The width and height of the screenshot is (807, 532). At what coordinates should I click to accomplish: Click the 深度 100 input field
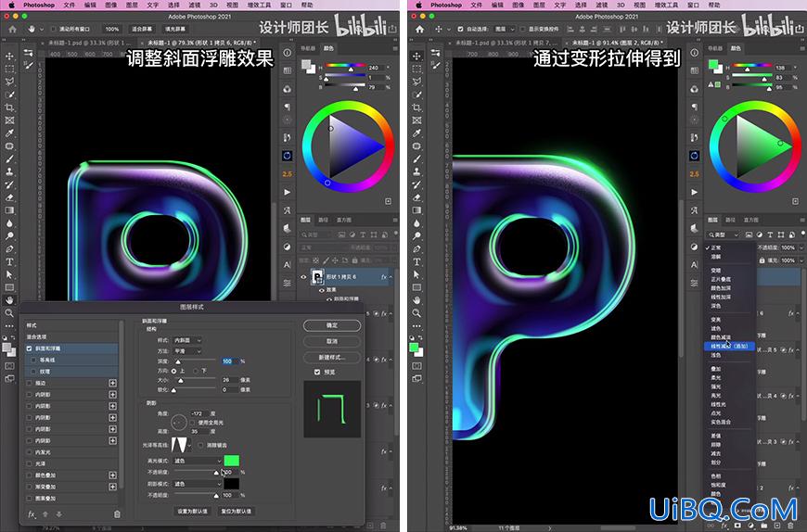pos(229,361)
